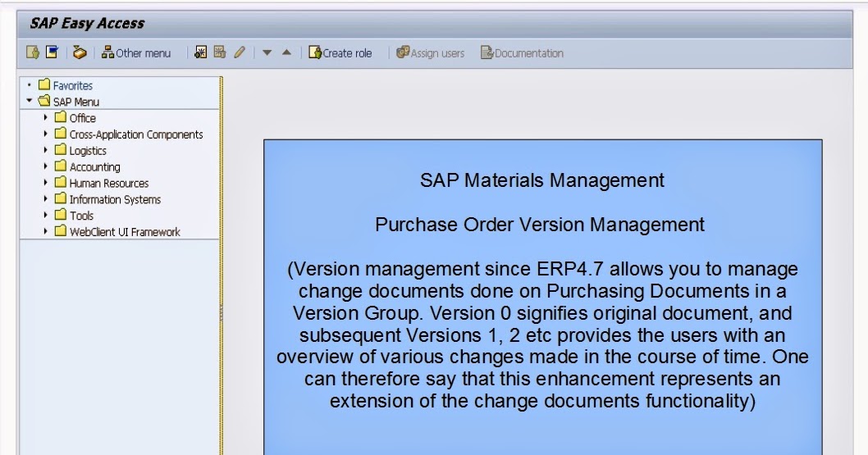868x455 pixels.
Task: Select the Accounting tree label
Action: pyautogui.click(x=94, y=167)
